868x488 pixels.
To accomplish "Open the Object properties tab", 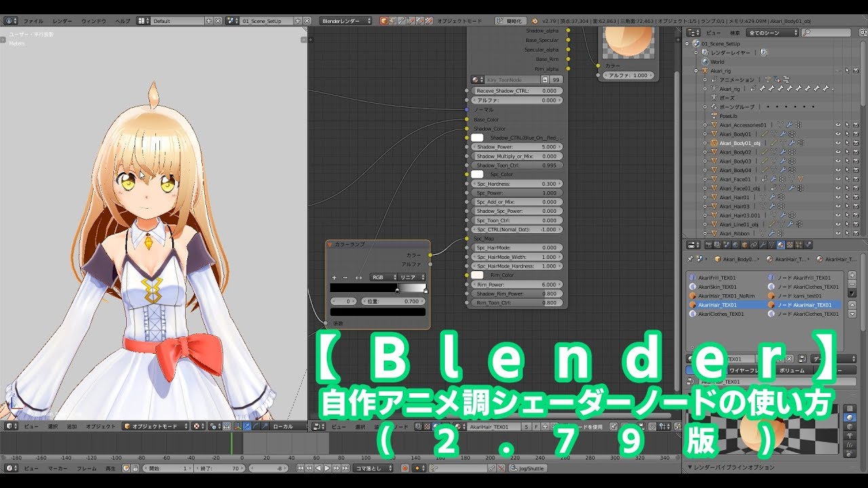I will pyautogui.click(x=745, y=245).
